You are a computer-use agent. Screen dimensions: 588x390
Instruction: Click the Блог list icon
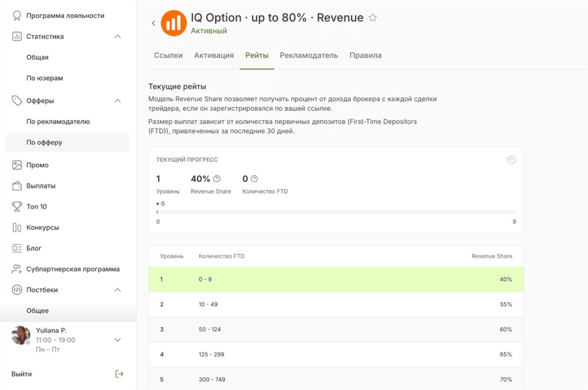[17, 248]
